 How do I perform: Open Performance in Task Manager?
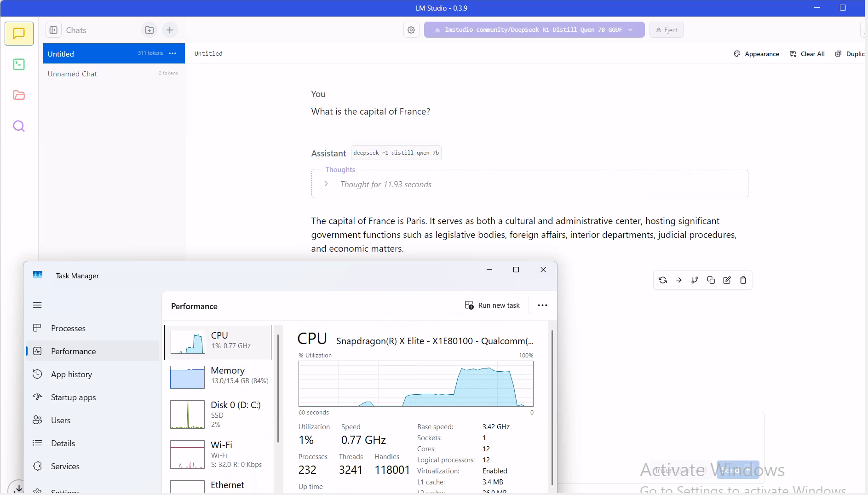tap(92, 351)
